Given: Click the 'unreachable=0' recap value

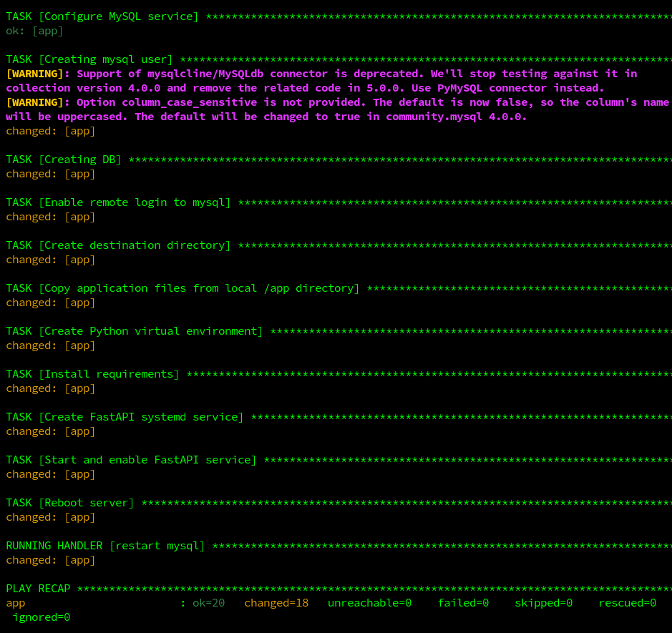Looking at the screenshot, I should (x=369, y=603).
